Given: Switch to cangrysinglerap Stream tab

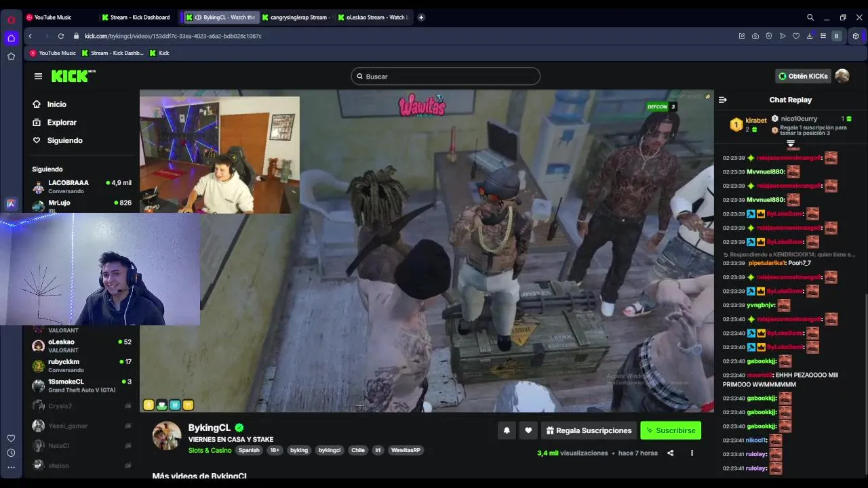Looking at the screenshot, I should (x=296, y=18).
